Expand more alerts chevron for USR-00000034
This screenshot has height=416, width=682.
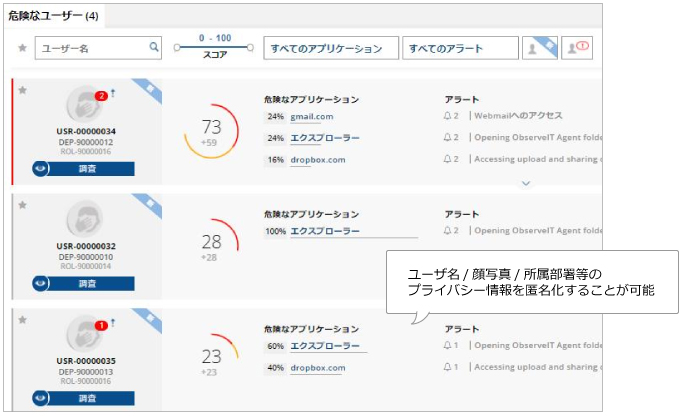pyautogui.click(x=526, y=183)
